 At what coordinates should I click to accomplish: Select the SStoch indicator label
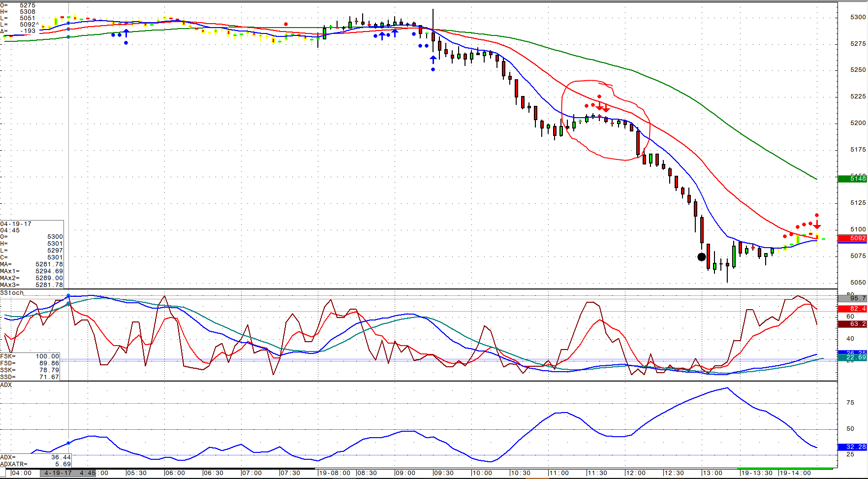point(12,293)
